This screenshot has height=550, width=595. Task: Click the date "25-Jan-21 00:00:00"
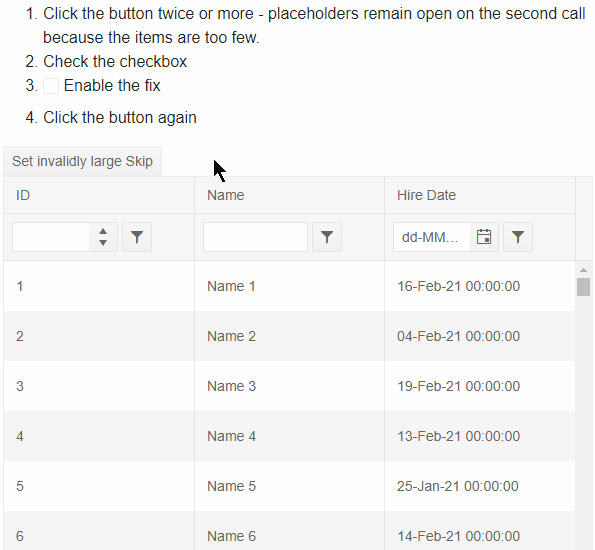(x=458, y=486)
